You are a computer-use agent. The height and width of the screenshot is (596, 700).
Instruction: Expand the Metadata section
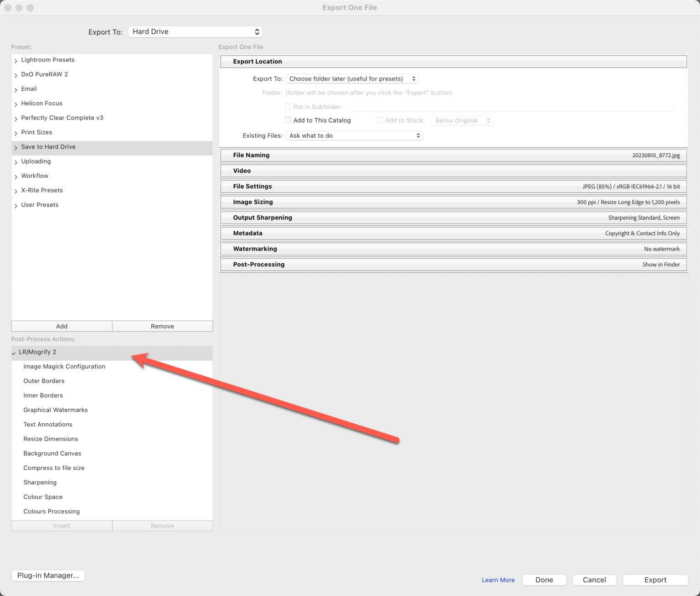tap(247, 233)
